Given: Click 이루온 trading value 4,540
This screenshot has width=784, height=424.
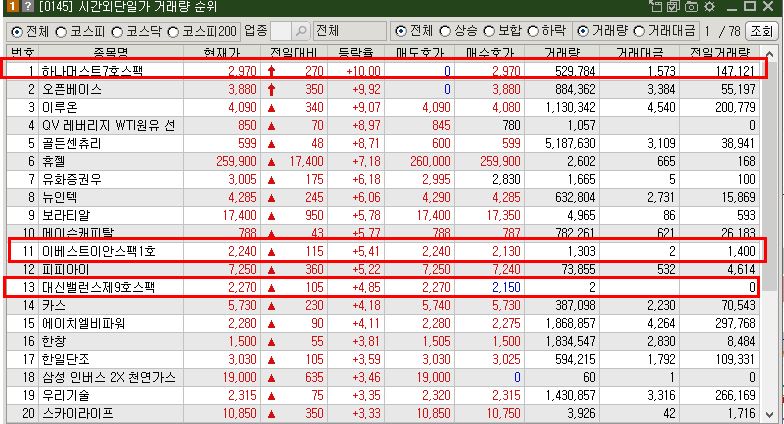Looking at the screenshot, I should click(x=661, y=107).
